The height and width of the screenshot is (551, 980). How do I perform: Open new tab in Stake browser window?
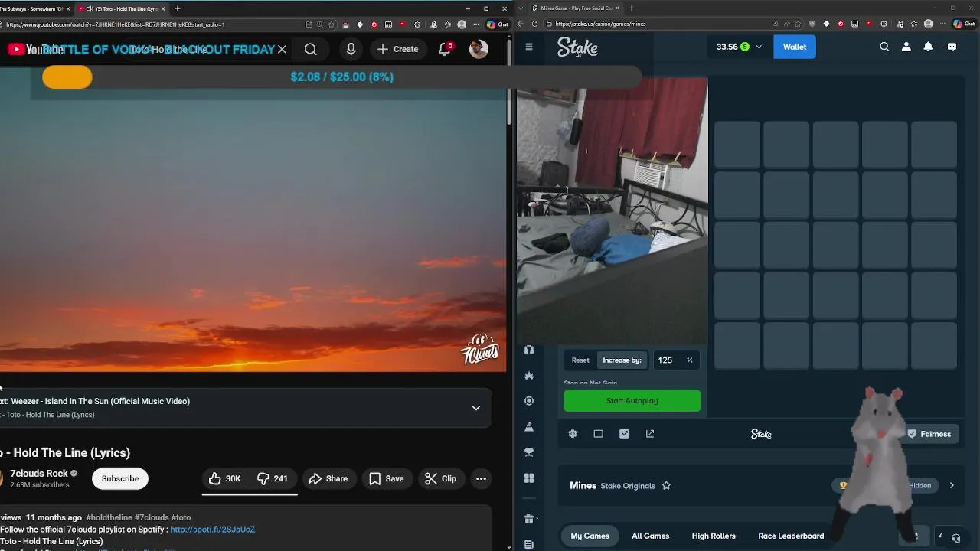[x=631, y=8]
